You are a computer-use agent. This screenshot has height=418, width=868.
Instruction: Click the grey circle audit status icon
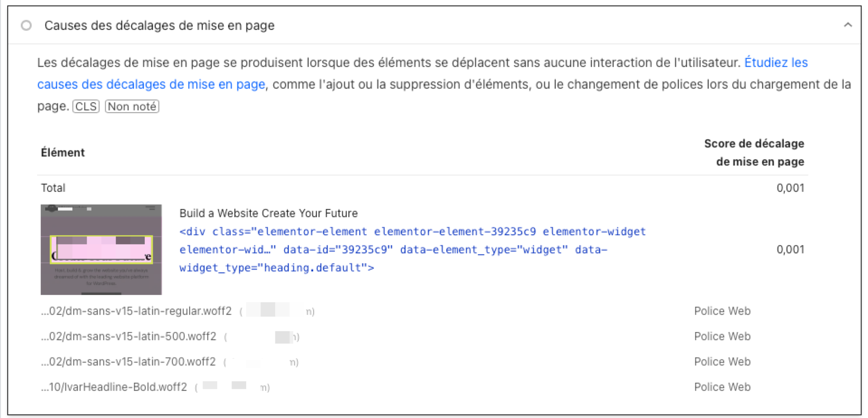tap(26, 25)
